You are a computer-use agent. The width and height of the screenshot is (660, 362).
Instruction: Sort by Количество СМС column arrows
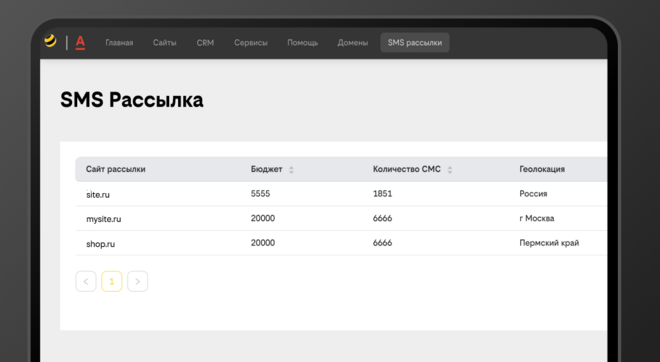pyautogui.click(x=450, y=170)
